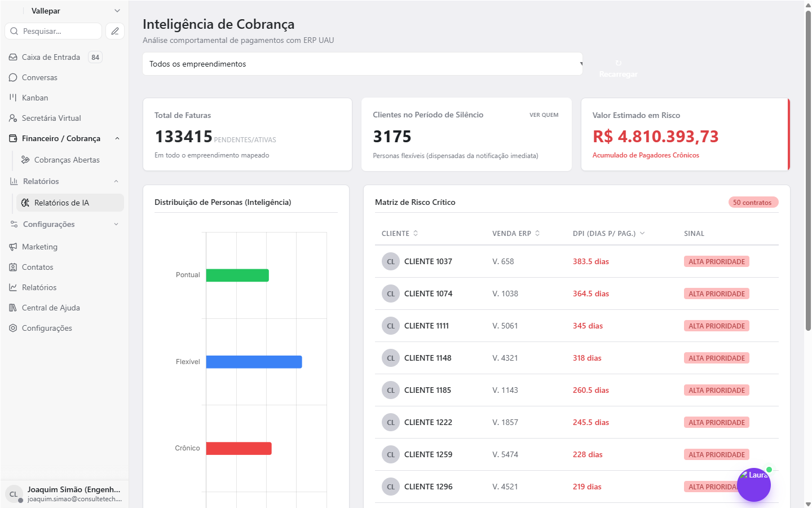Image resolution: width=812 pixels, height=508 pixels.
Task: Click ALTA PRIORIDADE tag for CLIENTE 1259
Action: pyautogui.click(x=717, y=454)
